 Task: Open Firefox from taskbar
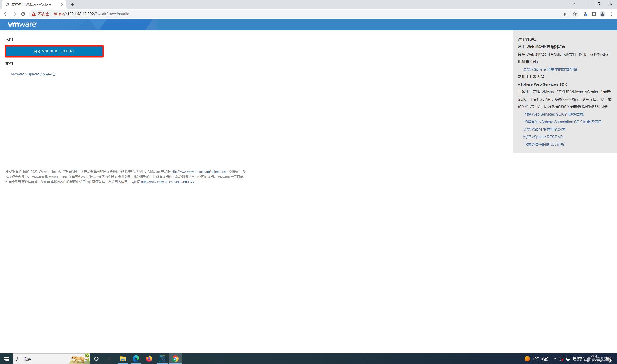(x=149, y=359)
